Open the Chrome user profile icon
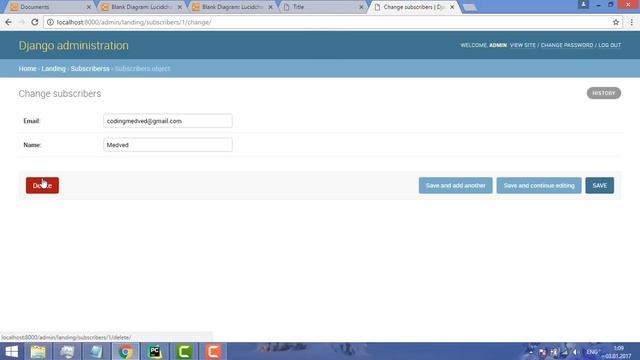 [x=583, y=4]
